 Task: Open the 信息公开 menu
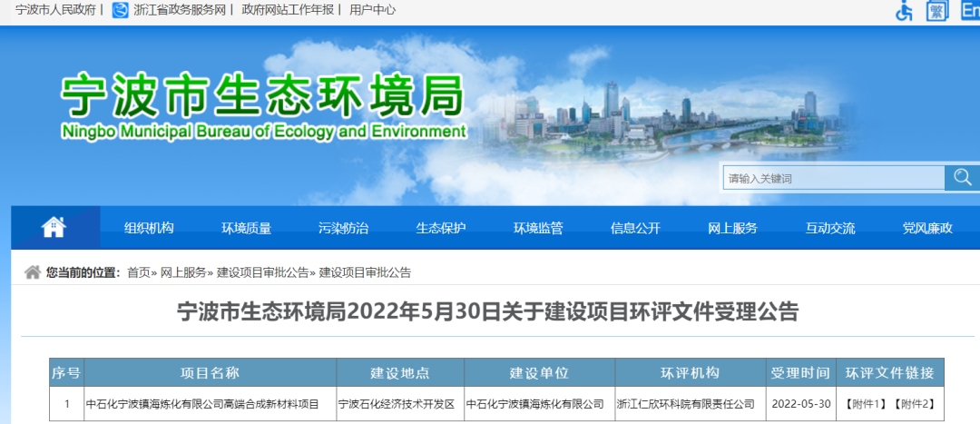[635, 228]
